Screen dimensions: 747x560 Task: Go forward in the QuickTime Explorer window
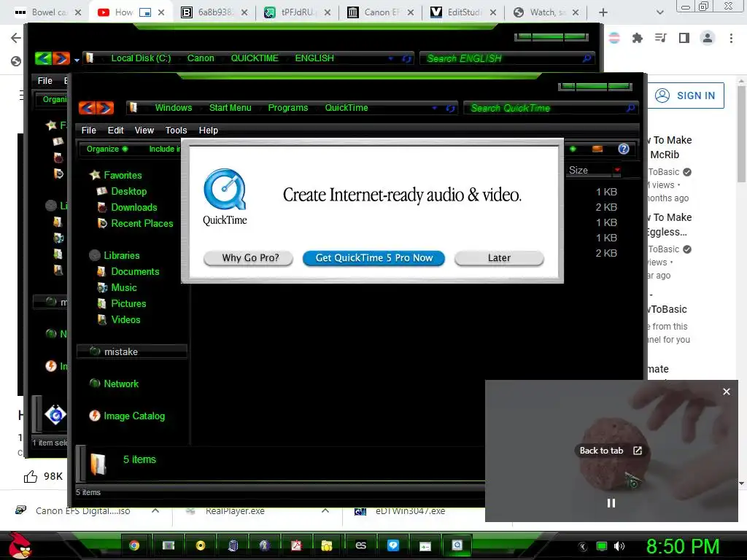(105, 108)
